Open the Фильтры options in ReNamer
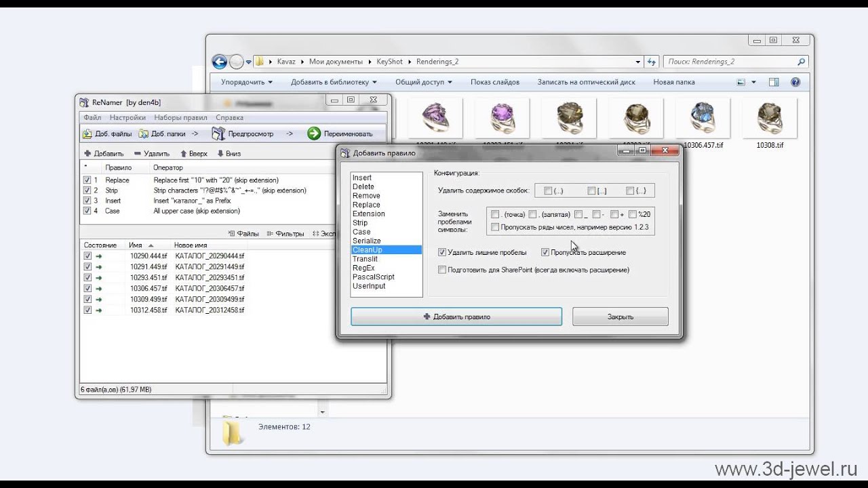The width and height of the screenshot is (868, 488). point(285,234)
